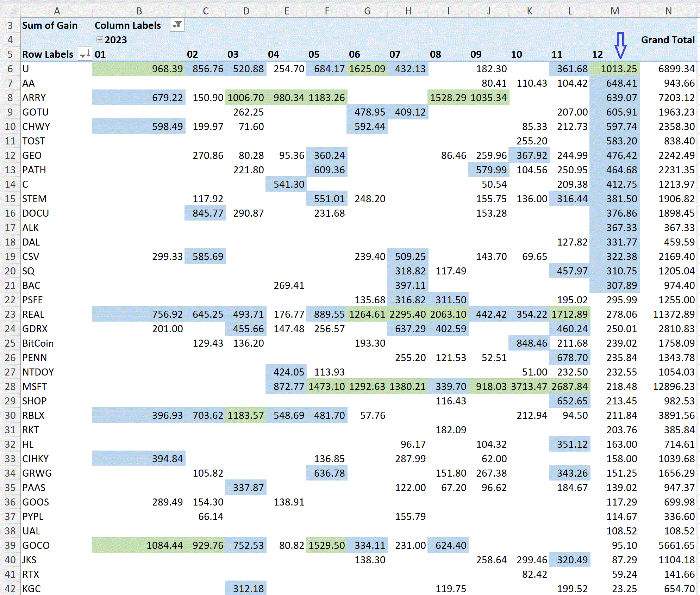Click the STEM row label
Screen dimensions: 700x595
[x=34, y=199]
